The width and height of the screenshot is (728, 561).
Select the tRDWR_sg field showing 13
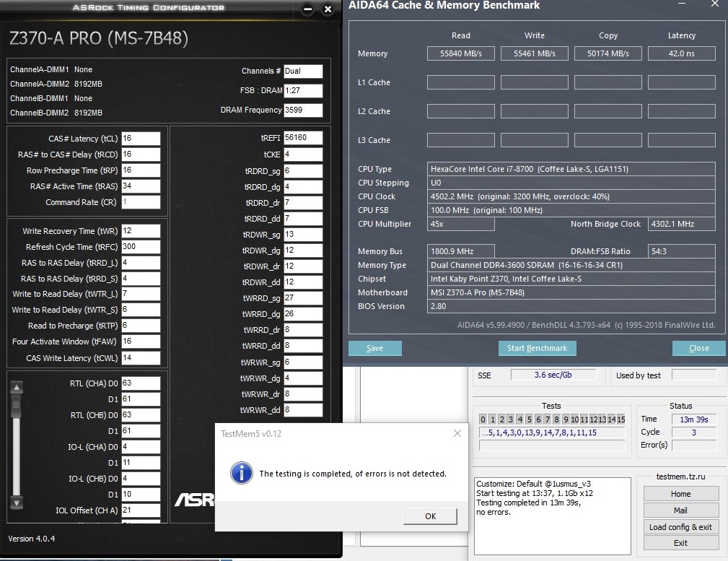[303, 234]
